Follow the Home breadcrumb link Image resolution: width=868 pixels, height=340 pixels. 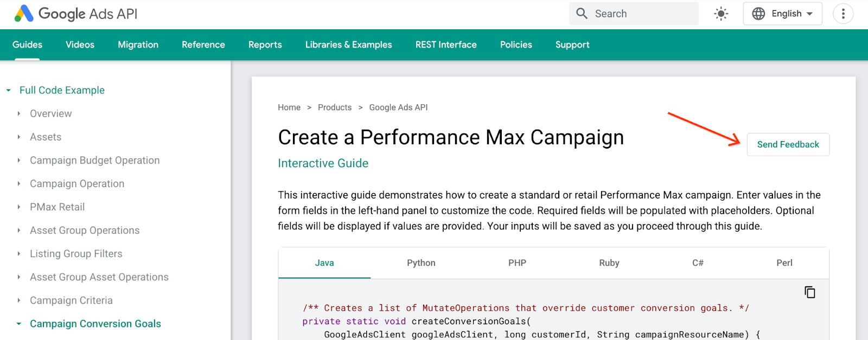(x=289, y=107)
